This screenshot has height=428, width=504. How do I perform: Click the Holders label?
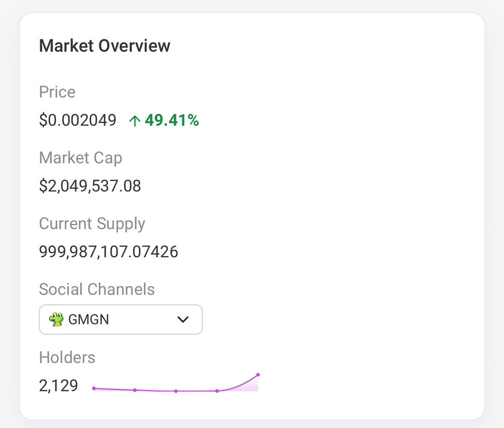(x=67, y=357)
